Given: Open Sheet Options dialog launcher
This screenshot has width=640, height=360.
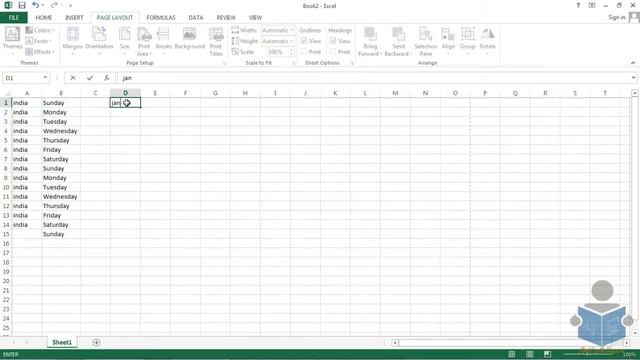Looking at the screenshot, I should pyautogui.click(x=351, y=63).
